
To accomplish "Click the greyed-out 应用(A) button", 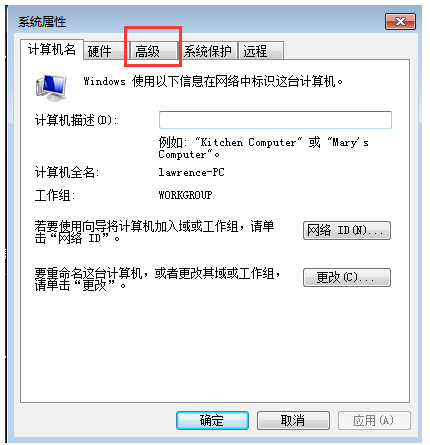I will click(374, 420).
